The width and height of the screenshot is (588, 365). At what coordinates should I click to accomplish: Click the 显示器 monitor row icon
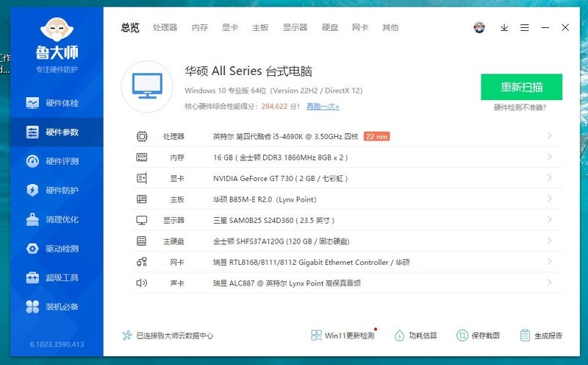tap(142, 221)
